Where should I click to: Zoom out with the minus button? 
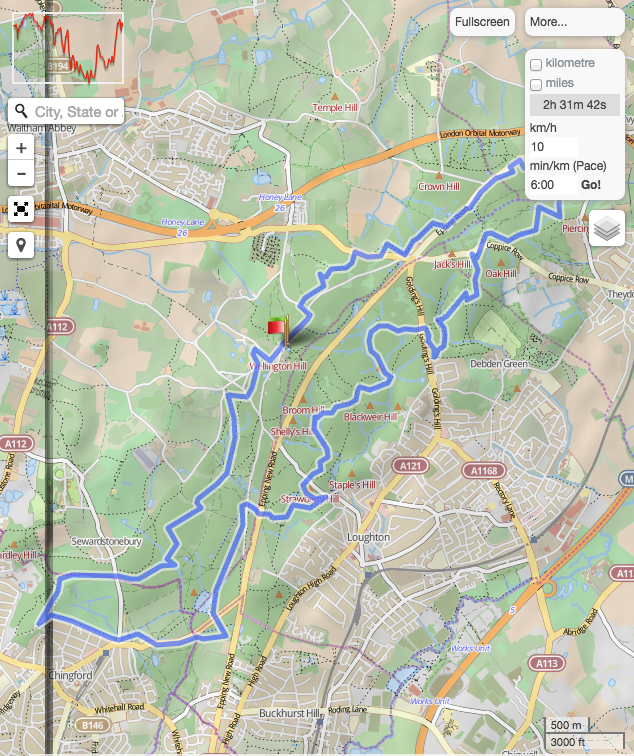21,173
